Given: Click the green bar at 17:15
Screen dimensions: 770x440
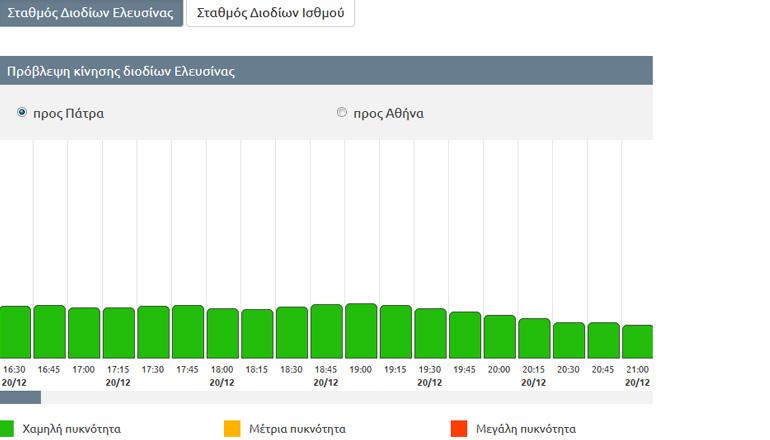Looking at the screenshot, I should (118, 333).
